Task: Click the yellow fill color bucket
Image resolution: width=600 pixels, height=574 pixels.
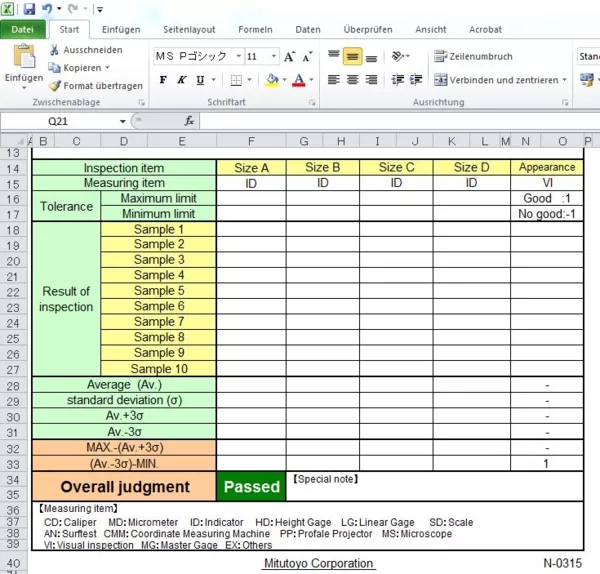Action: coord(273,80)
